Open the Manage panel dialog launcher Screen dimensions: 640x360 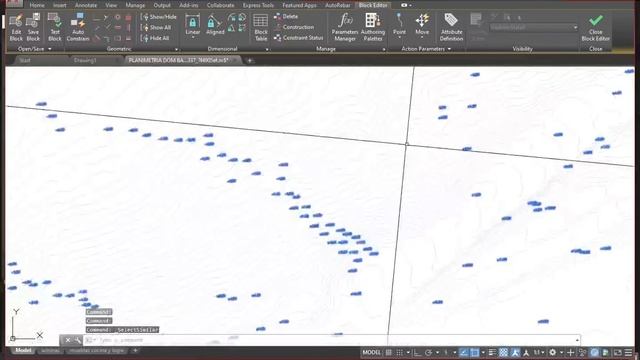point(384,49)
